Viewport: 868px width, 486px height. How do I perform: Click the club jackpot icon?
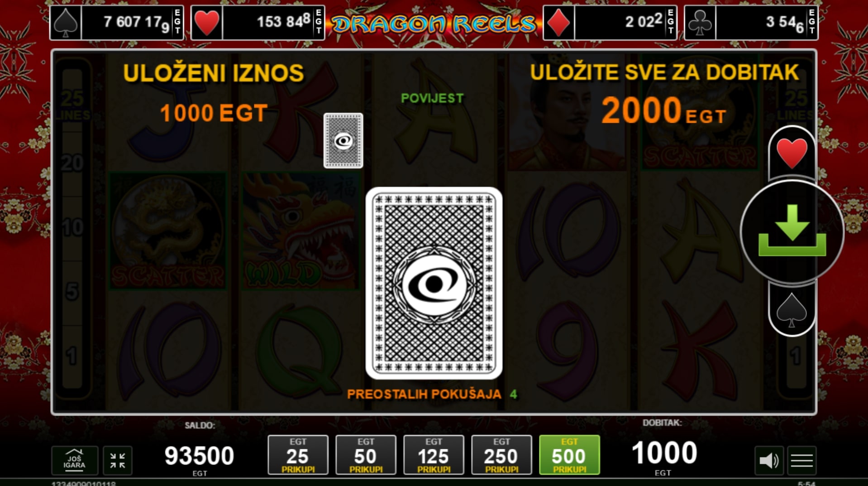[x=700, y=23]
